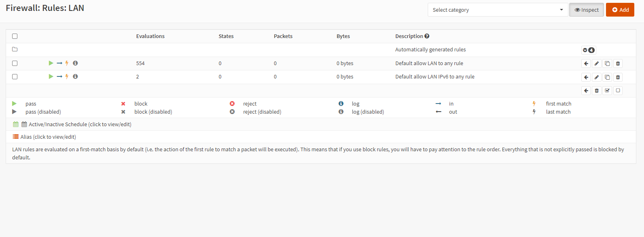Viewport: 644px width, 237px height.
Task: Delete selected rules using bottom trash icon
Action: click(x=597, y=91)
